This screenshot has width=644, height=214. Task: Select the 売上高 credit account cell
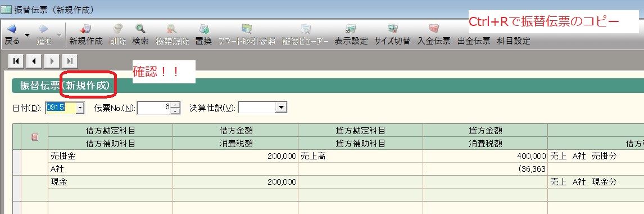coord(360,157)
